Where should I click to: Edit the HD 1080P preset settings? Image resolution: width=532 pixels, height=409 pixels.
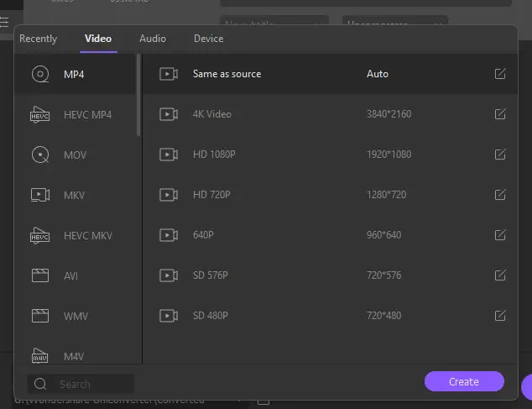point(500,155)
